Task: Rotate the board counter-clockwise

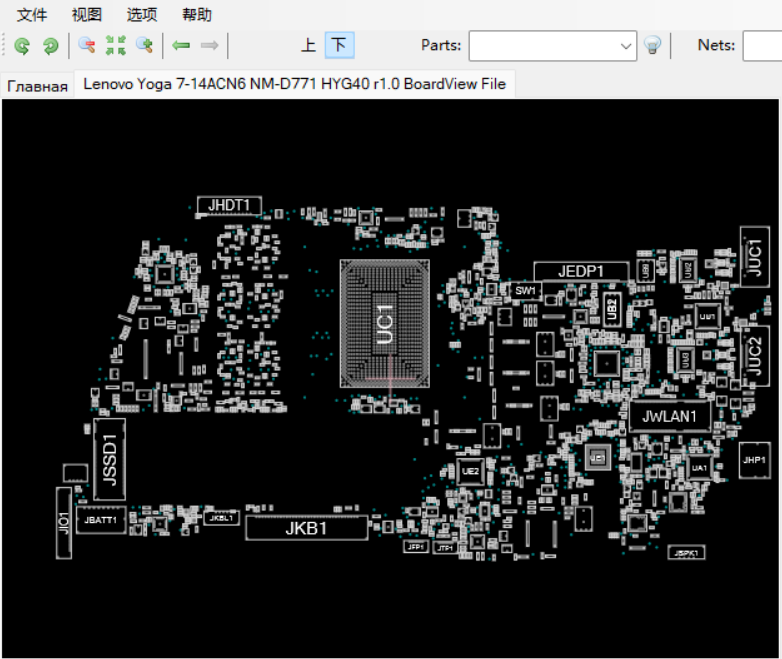Action: 22,46
